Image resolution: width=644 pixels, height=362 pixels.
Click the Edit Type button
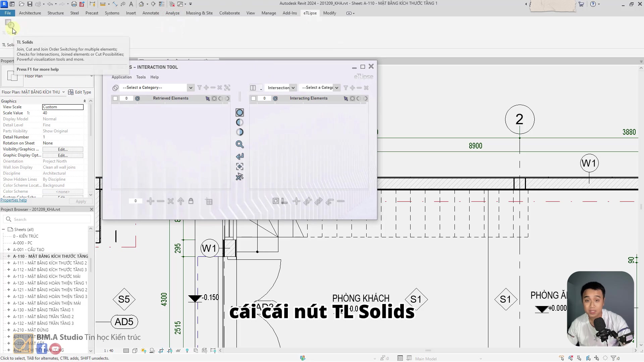click(79, 92)
